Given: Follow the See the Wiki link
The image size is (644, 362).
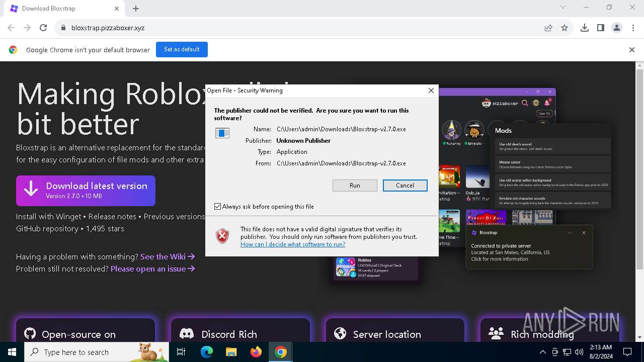Looking at the screenshot, I should (168, 256).
